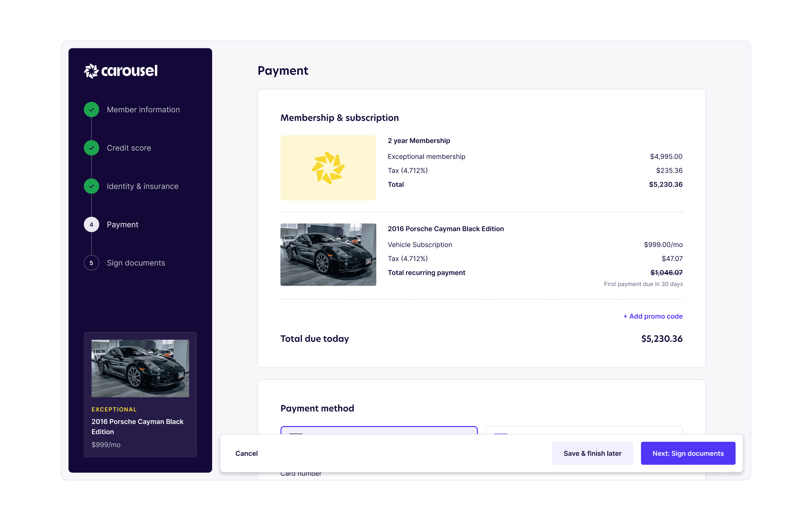
Task: Click the "Total recurring payment" label
Action: click(427, 273)
